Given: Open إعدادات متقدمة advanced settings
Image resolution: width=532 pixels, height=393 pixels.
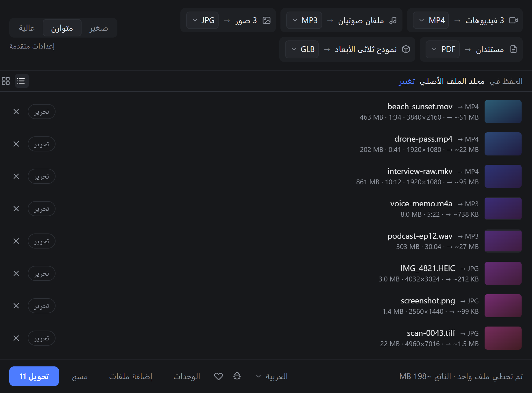Looking at the screenshot, I should coord(32,46).
